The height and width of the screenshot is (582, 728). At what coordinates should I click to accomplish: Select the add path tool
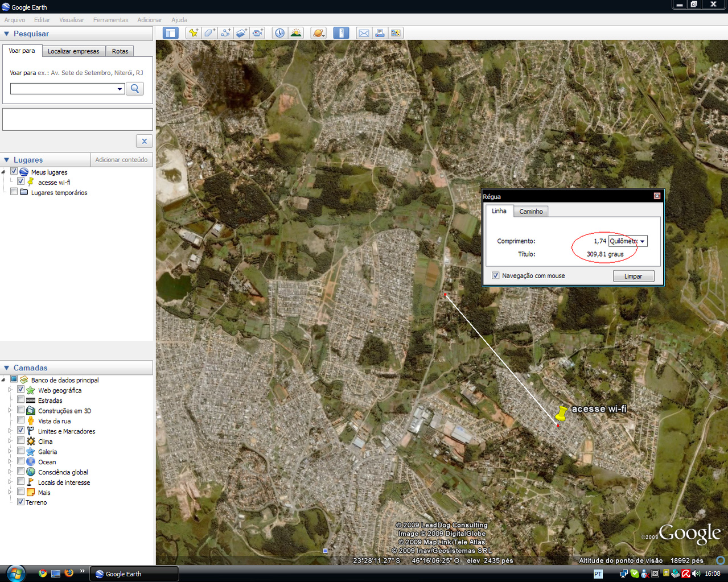point(225,33)
